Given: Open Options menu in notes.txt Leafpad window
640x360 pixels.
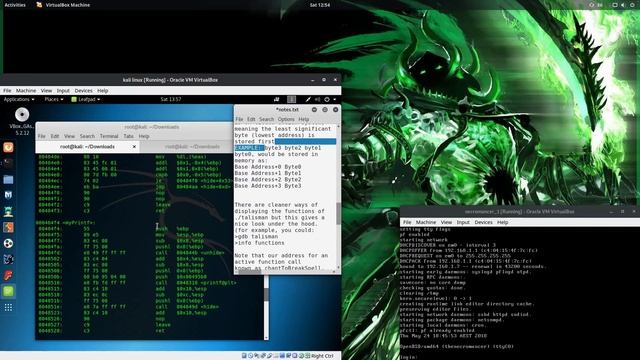Looking at the screenshot, I should [x=286, y=119].
